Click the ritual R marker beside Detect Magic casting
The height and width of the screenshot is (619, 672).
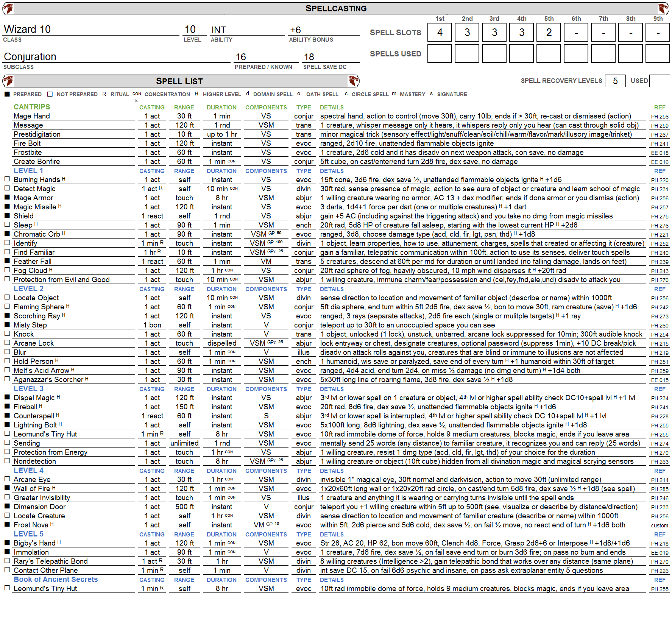pos(161,188)
